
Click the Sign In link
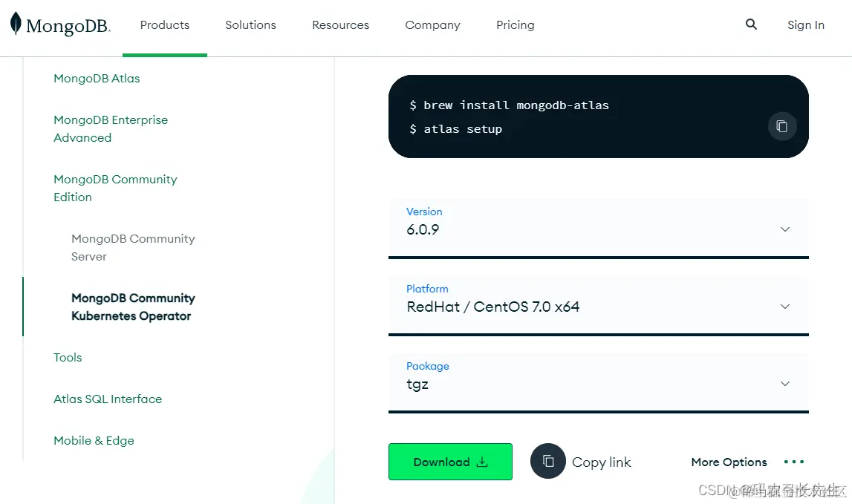click(x=806, y=25)
